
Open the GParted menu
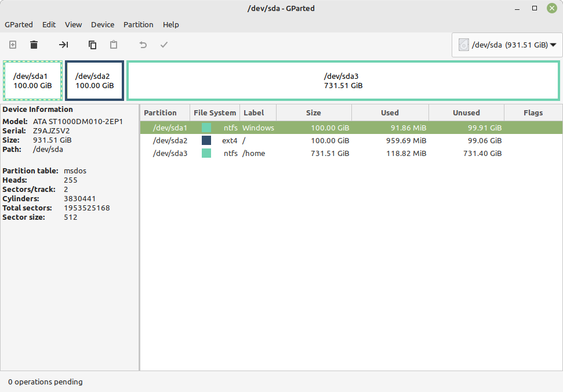pyautogui.click(x=19, y=24)
